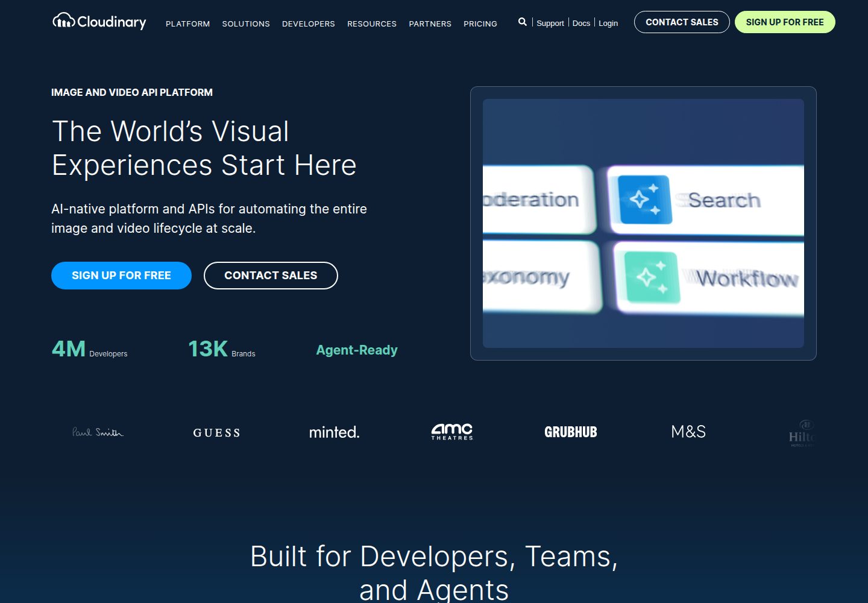The width and height of the screenshot is (868, 603).
Task: Click the 13K Brands statistic
Action: pos(222,349)
